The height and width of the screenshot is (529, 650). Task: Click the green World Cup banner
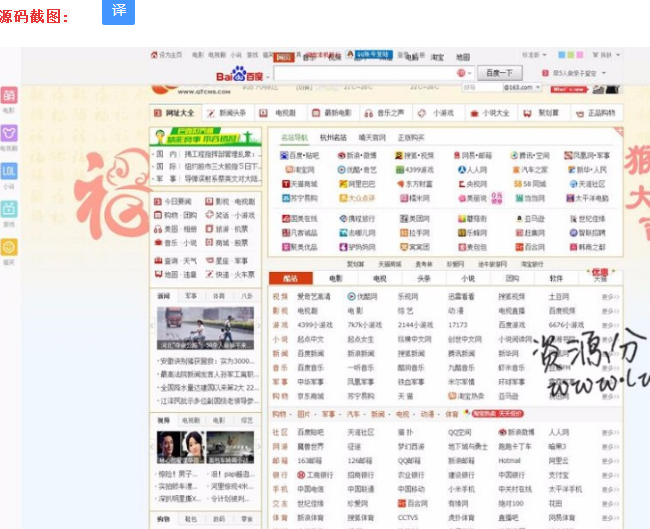[206, 136]
